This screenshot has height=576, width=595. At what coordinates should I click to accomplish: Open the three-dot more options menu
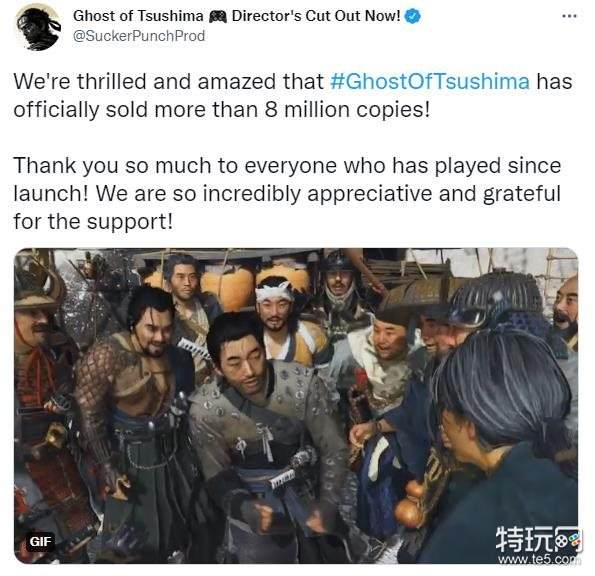pos(569,16)
